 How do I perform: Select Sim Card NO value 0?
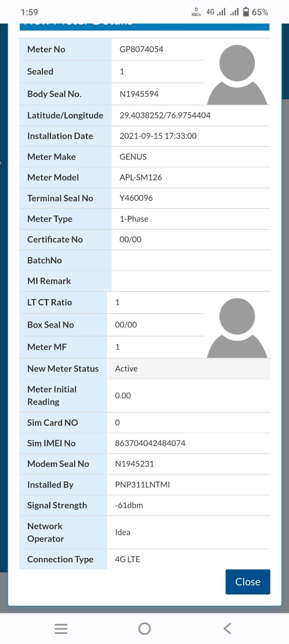pyautogui.click(x=117, y=422)
